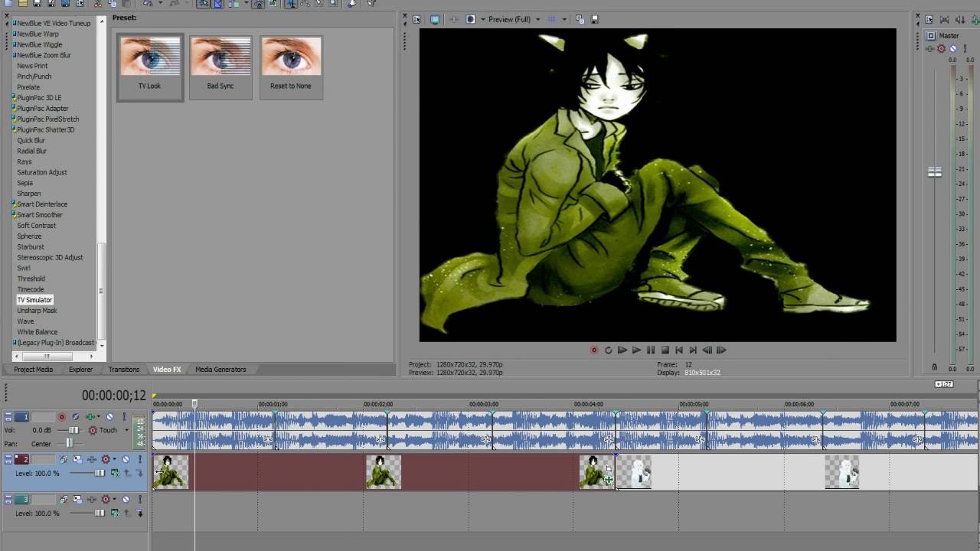Step to the previous frame
The height and width of the screenshot is (551, 980).
pos(707,350)
